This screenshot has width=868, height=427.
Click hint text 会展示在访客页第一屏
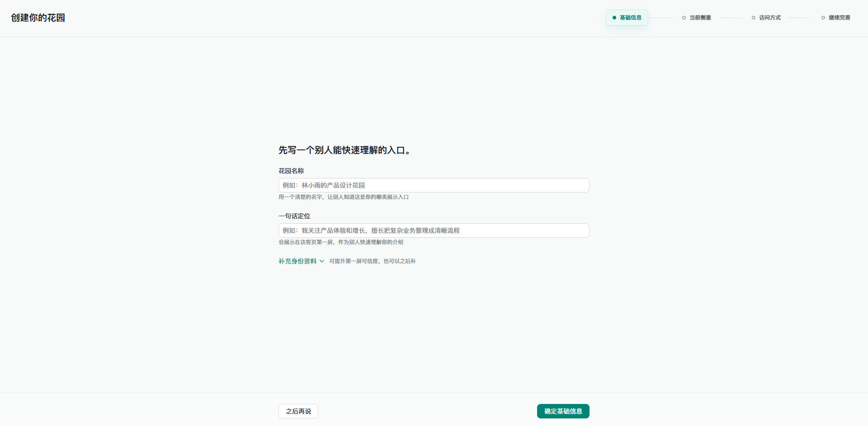pos(341,242)
